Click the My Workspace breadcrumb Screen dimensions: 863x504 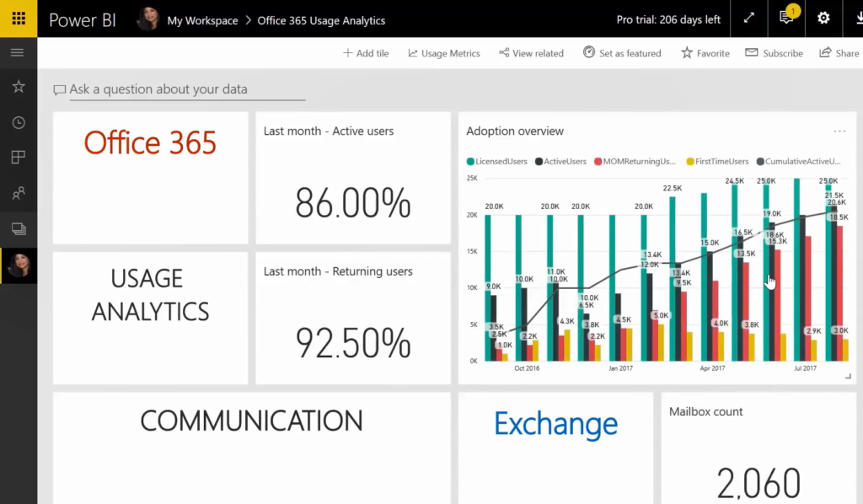(x=202, y=20)
